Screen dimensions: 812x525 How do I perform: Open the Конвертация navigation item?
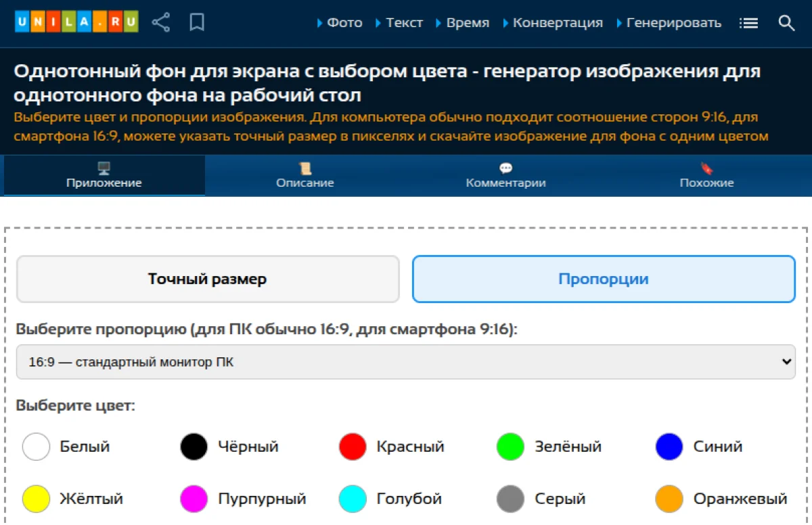(558, 22)
